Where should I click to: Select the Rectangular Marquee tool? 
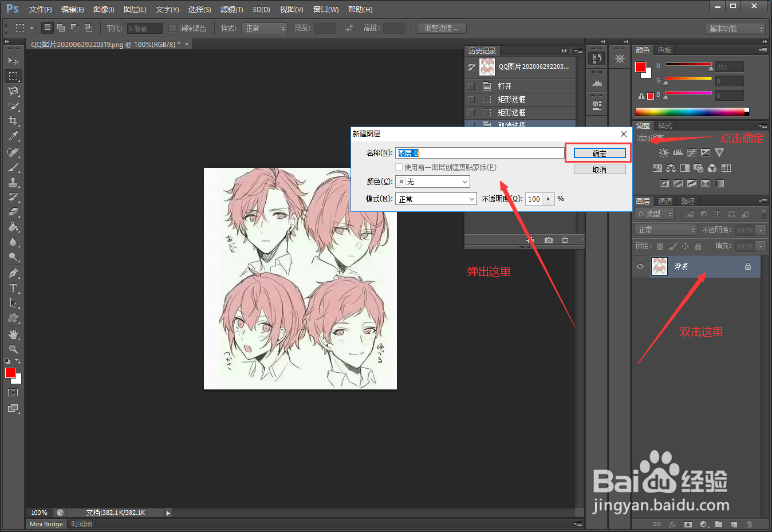(x=13, y=76)
